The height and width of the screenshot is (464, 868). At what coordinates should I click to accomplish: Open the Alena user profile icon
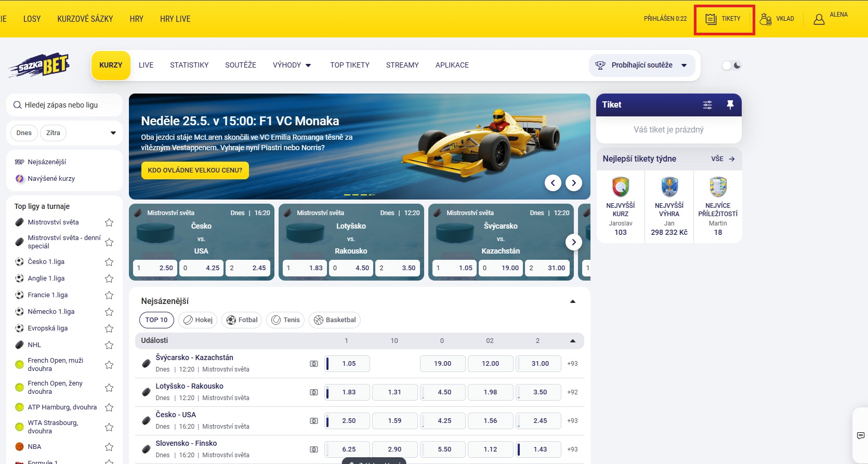[x=819, y=19]
